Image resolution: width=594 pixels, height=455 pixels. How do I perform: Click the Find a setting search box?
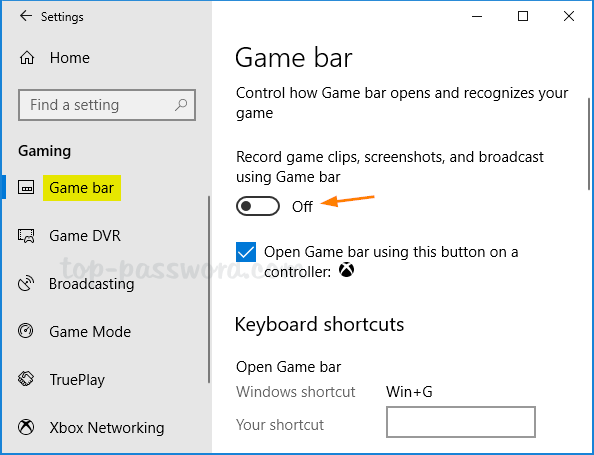[x=107, y=105]
